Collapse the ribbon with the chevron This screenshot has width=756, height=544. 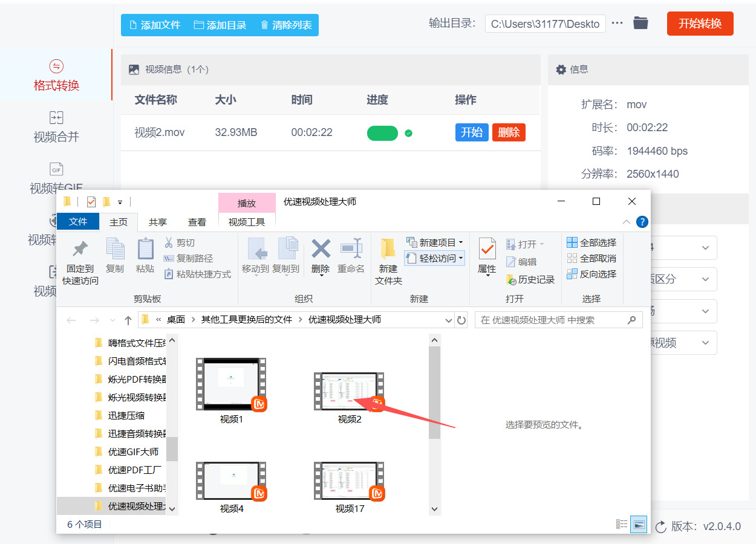click(x=626, y=222)
